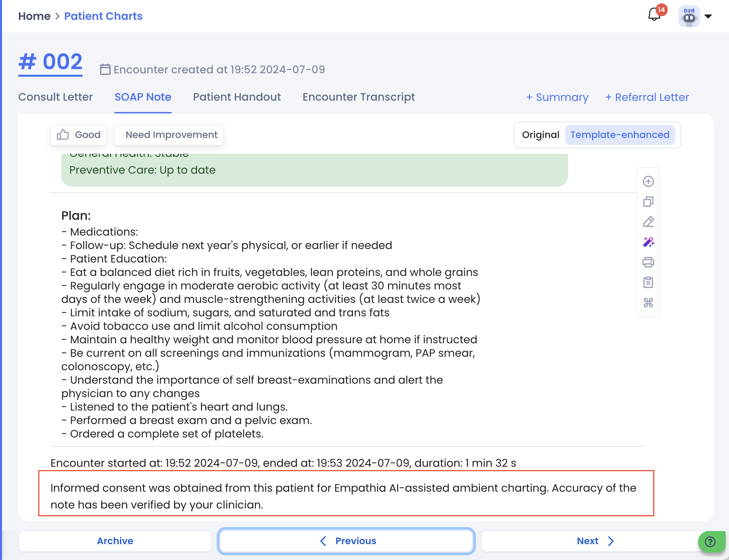Viewport: 729px width, 560px height.
Task: Expand the user avatar dropdown arrow
Action: (x=708, y=16)
